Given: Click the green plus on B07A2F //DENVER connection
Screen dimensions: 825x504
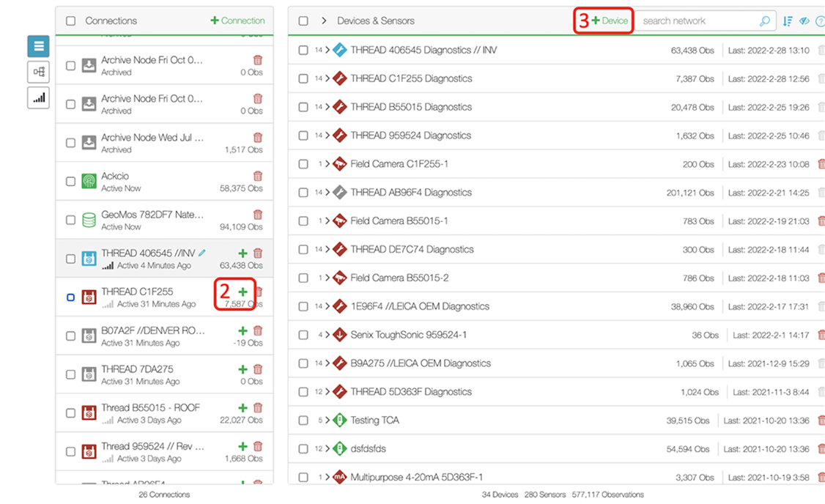Looking at the screenshot, I should click(243, 330).
